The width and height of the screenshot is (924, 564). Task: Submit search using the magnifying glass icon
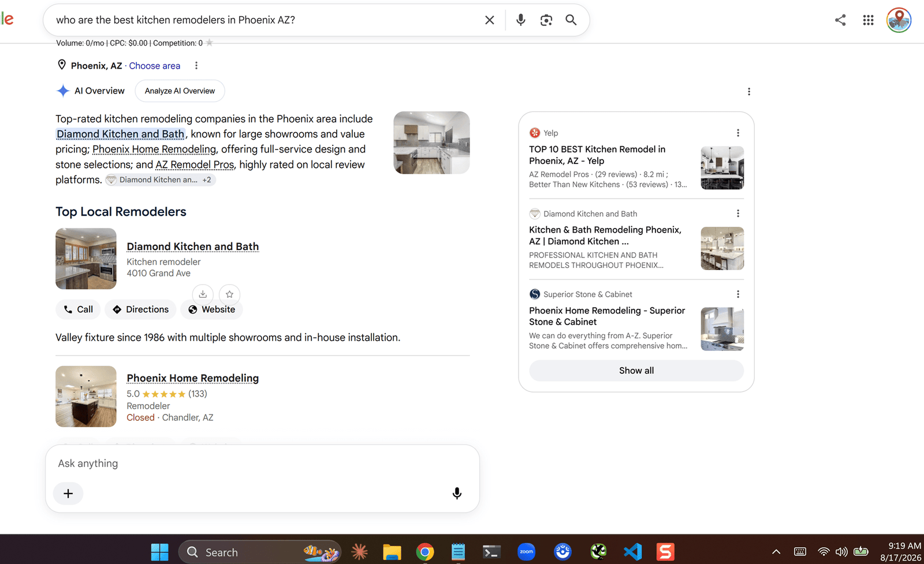point(571,20)
